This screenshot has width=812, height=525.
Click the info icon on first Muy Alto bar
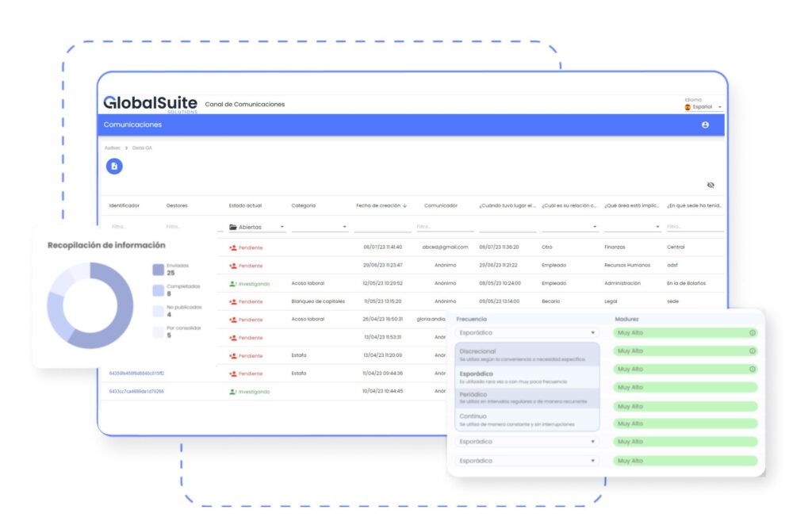pos(753,333)
